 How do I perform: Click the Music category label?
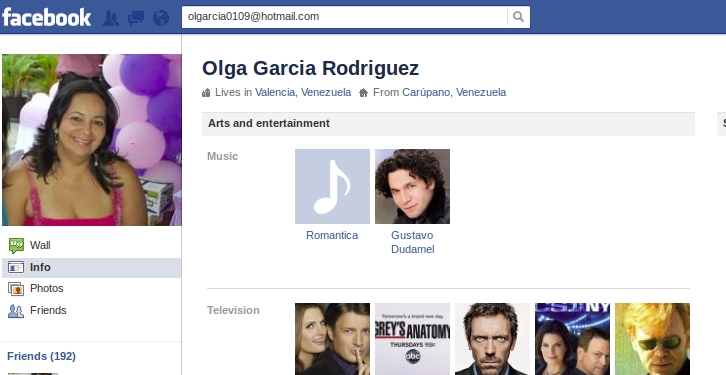point(222,156)
